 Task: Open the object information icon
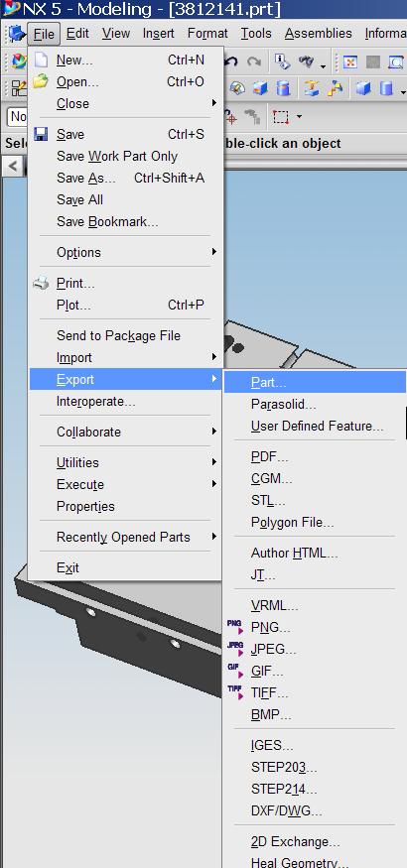point(282,62)
